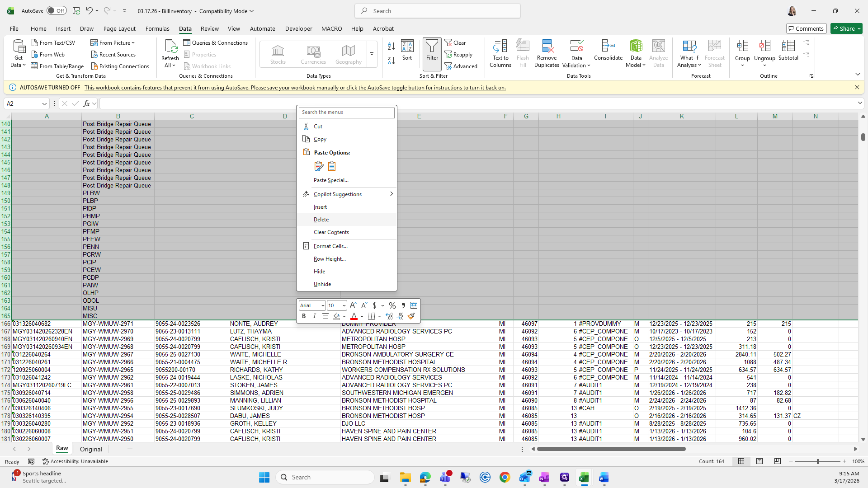Open the Formulas ribbon tab

tap(157, 28)
